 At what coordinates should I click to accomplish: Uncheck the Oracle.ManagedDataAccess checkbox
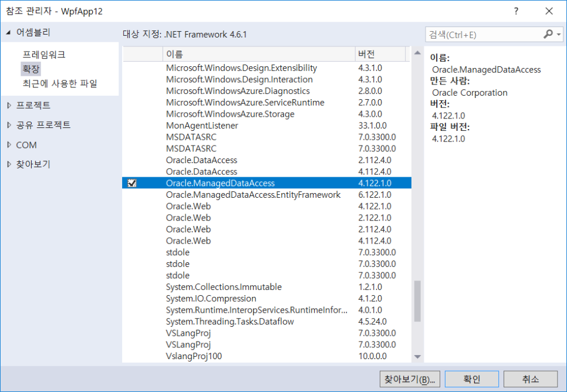click(132, 183)
